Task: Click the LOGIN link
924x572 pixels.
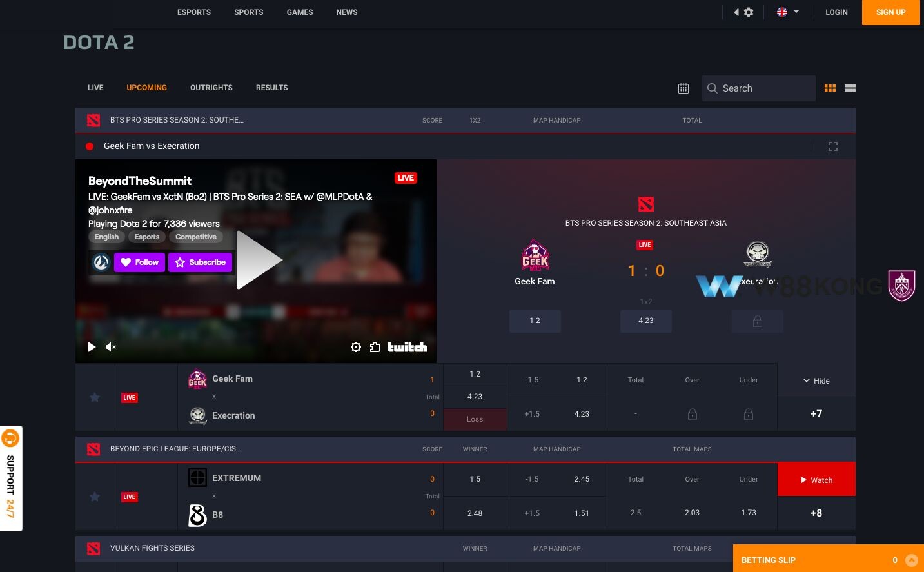Action: pyautogui.click(x=836, y=12)
